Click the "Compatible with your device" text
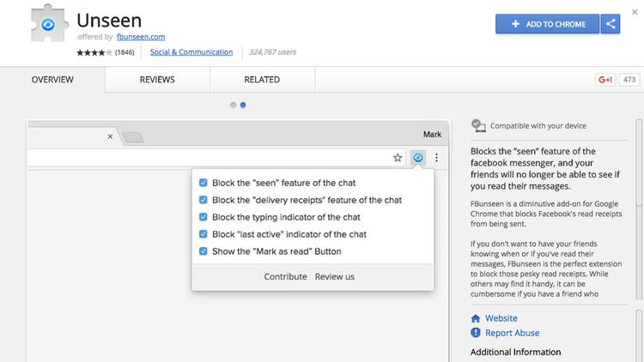Viewport: 644px width, 362px height. (538, 126)
